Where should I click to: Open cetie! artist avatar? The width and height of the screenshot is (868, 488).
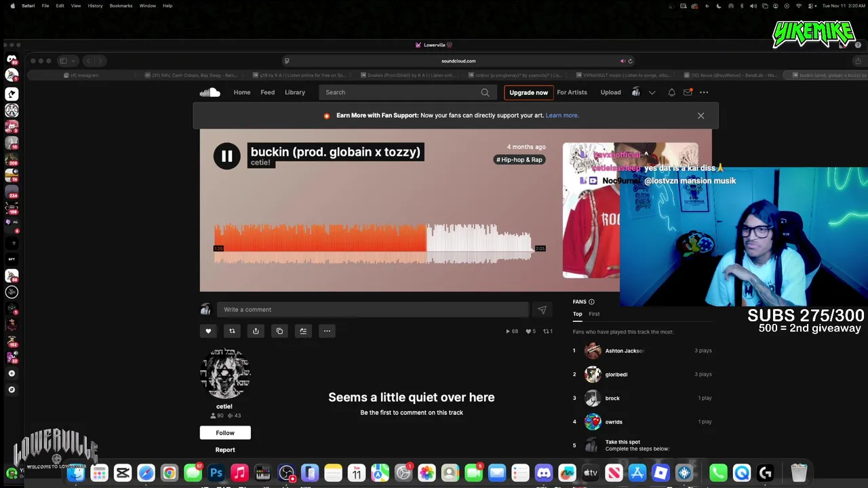pyautogui.click(x=225, y=374)
